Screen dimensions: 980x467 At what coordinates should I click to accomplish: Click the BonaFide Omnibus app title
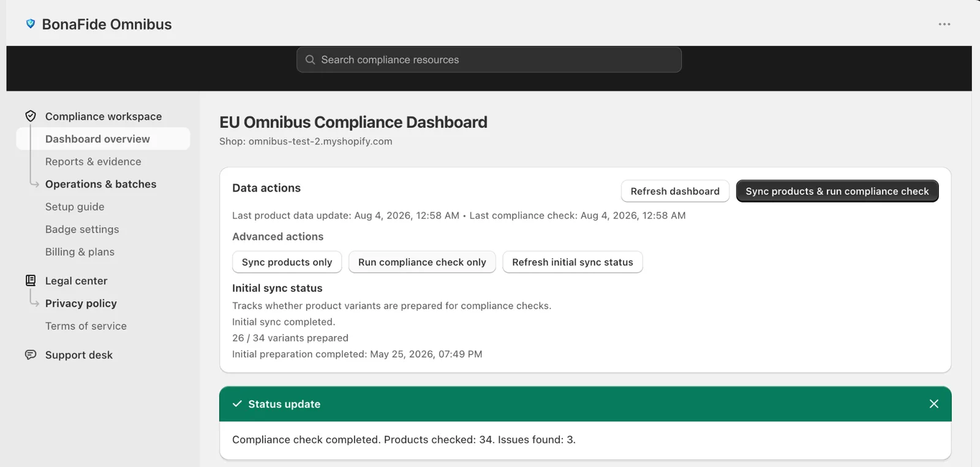107,24
